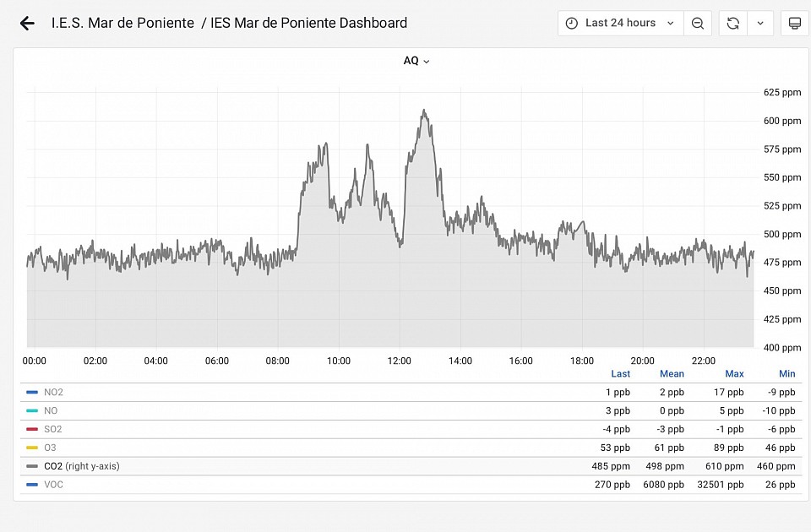
Task: Click the zoom out time range icon
Action: 697,24
